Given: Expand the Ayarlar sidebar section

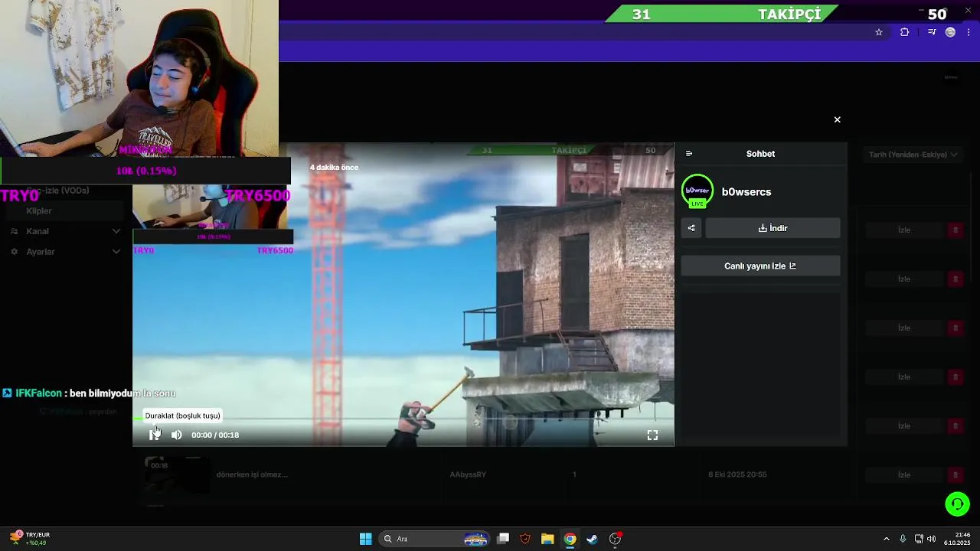Looking at the screenshot, I should (116, 252).
